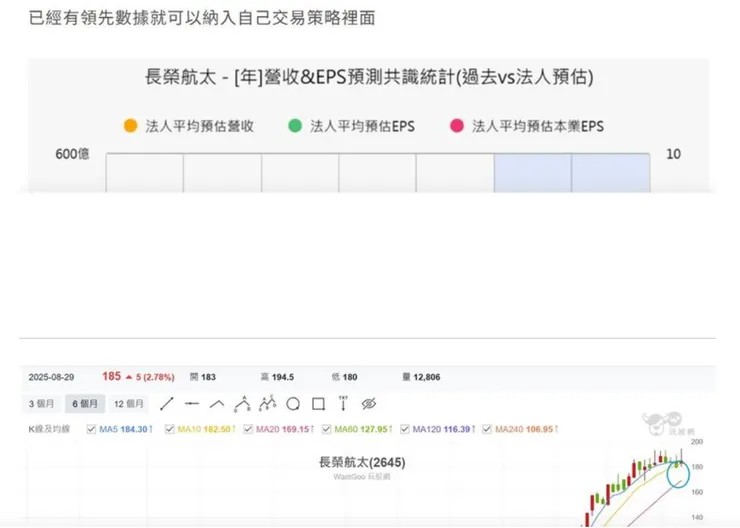Switch chart range to 12 個月
This screenshot has width=740, height=528.
coord(129,404)
